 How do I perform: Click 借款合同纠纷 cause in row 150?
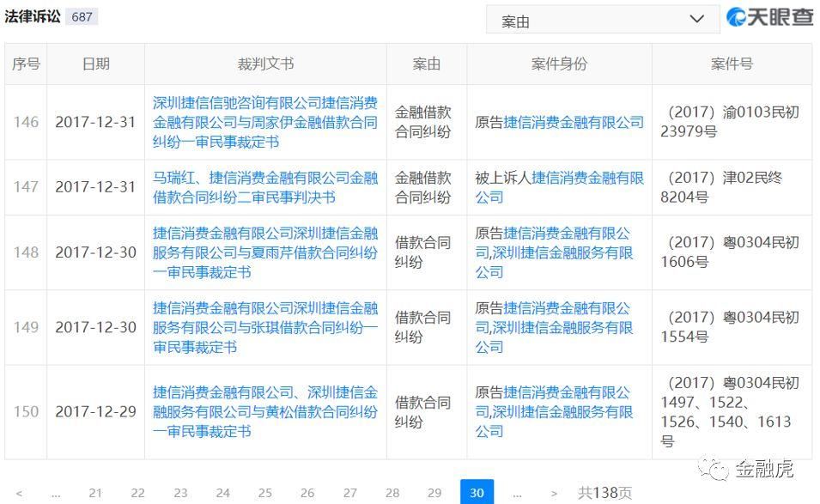422,412
